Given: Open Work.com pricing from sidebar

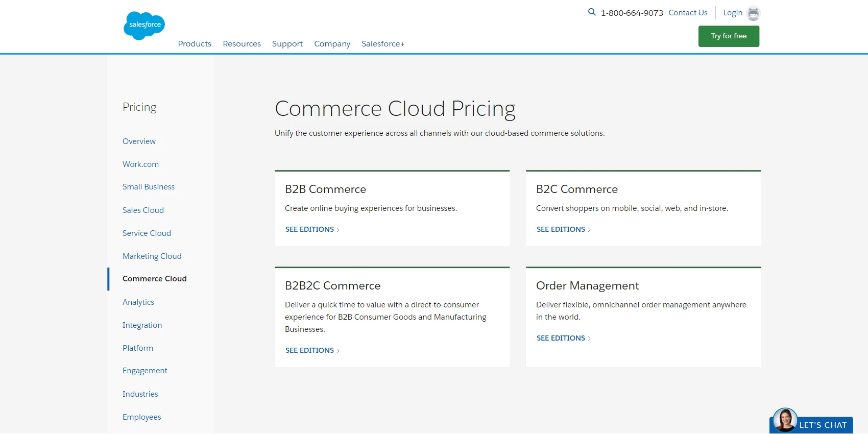Looking at the screenshot, I should [140, 164].
